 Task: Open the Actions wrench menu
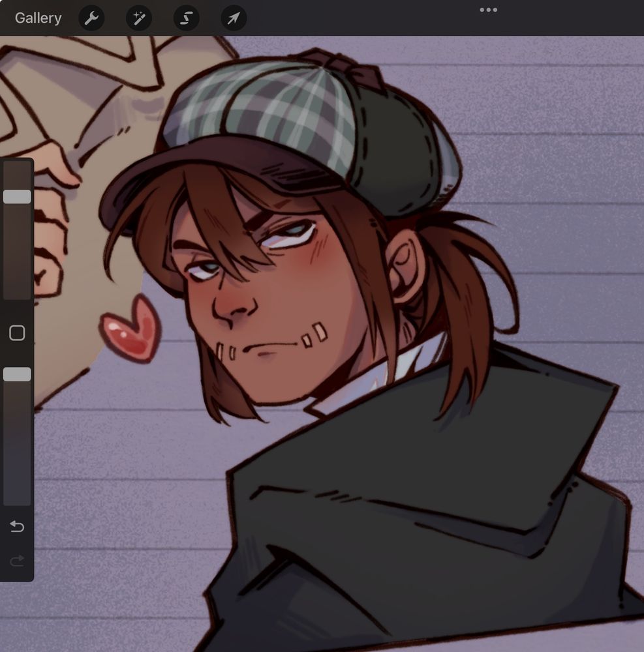pos(91,18)
